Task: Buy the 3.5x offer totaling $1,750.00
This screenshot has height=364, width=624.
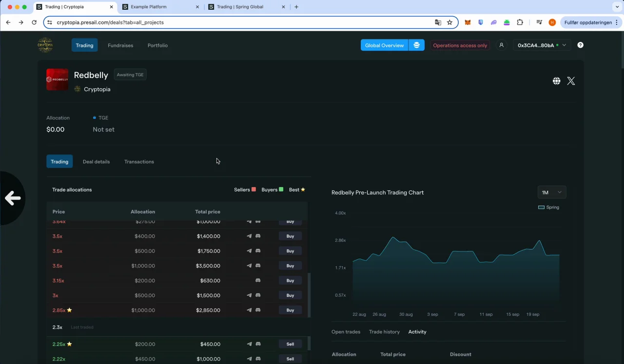Action: point(290,251)
